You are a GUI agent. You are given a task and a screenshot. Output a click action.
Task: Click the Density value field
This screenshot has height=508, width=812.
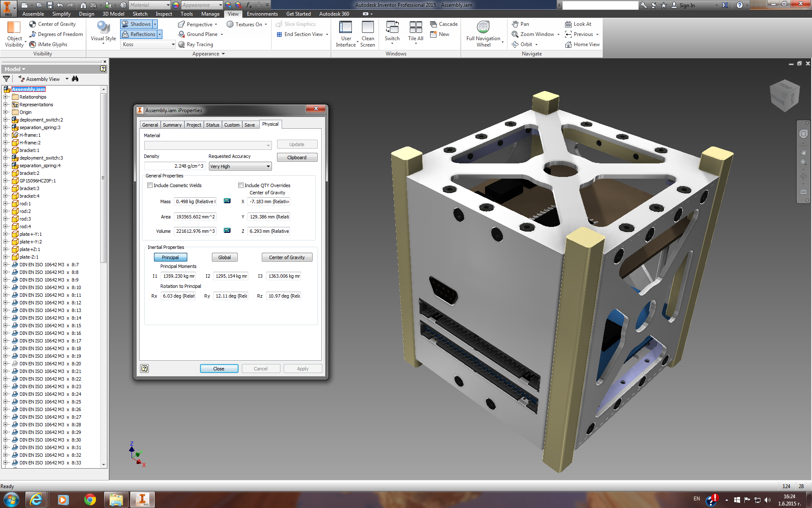coord(175,166)
